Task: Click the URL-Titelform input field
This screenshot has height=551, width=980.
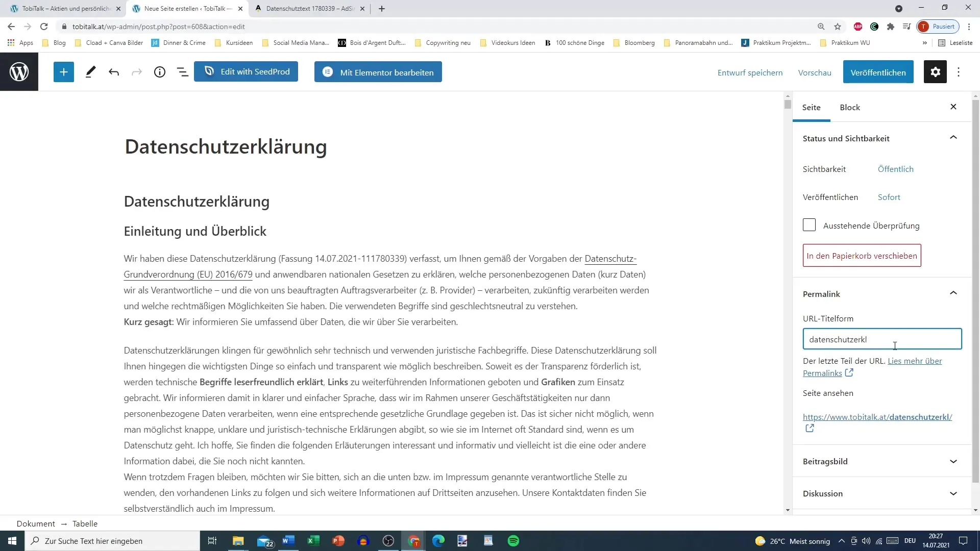Action: pyautogui.click(x=881, y=339)
